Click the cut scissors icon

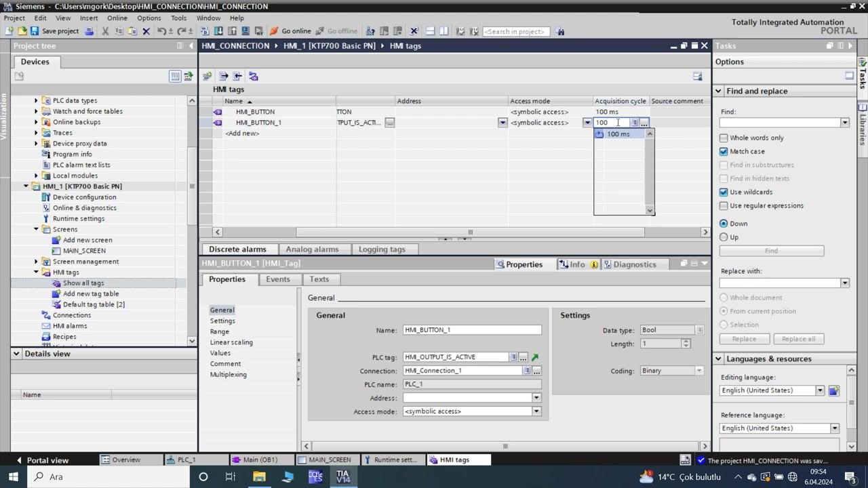[x=105, y=31]
